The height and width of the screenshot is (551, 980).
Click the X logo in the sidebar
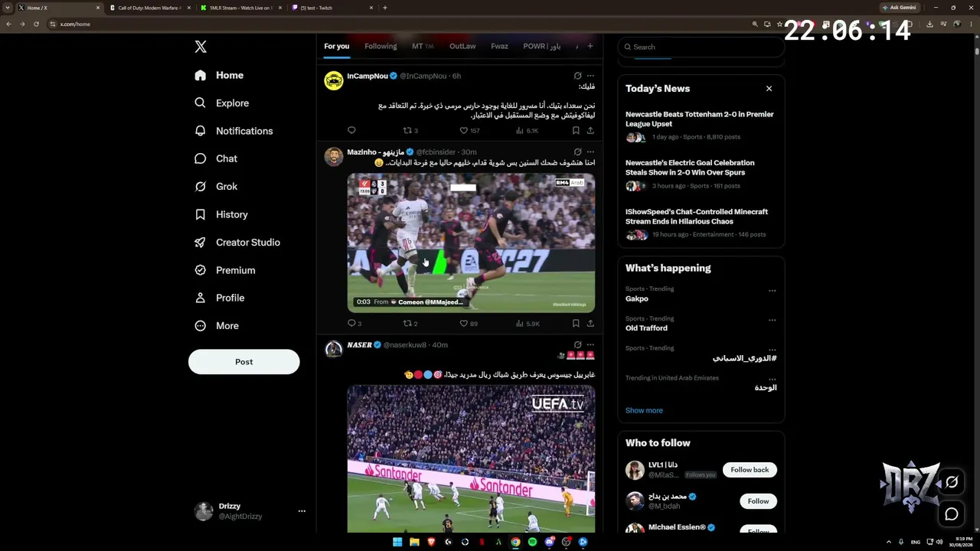[x=201, y=47]
